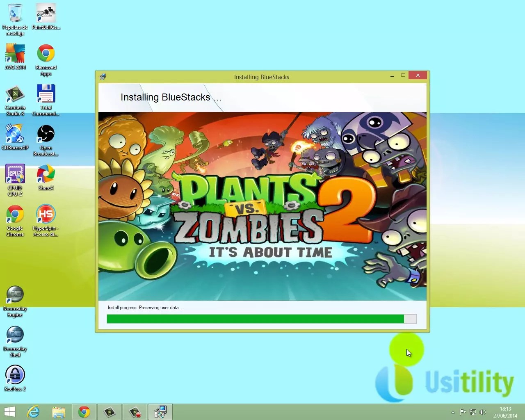Open the Open Broadcaster shortcut
Image resolution: width=525 pixels, height=420 pixels.
46,134
